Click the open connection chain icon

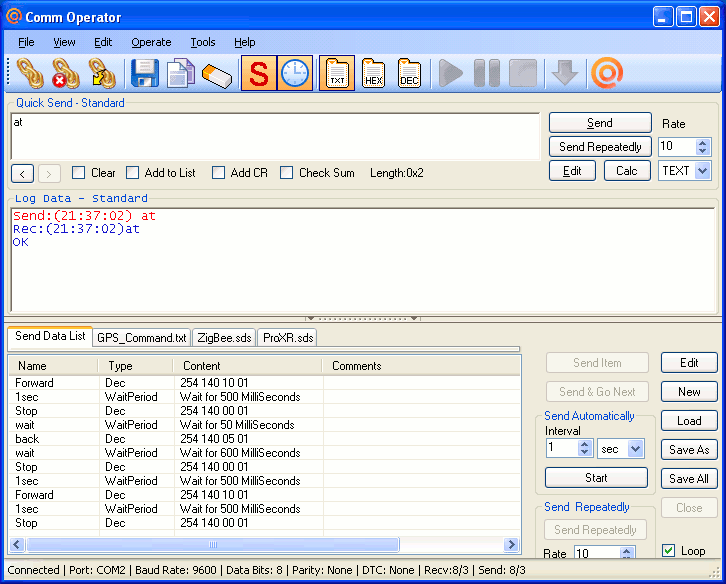click(30, 73)
